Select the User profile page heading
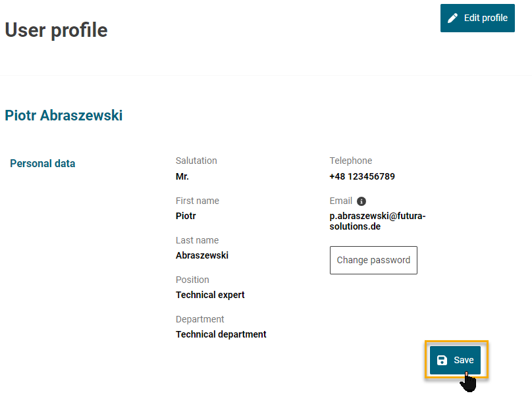This screenshot has height=406, width=532. (56, 30)
